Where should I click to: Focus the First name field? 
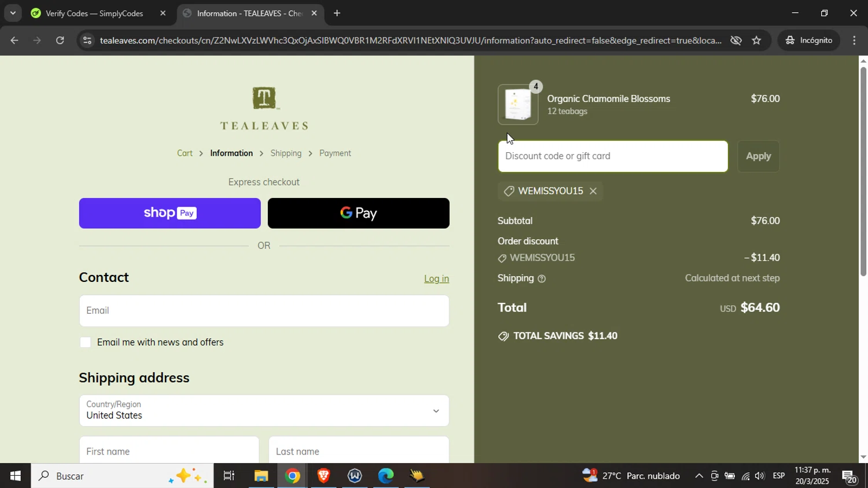169,452
